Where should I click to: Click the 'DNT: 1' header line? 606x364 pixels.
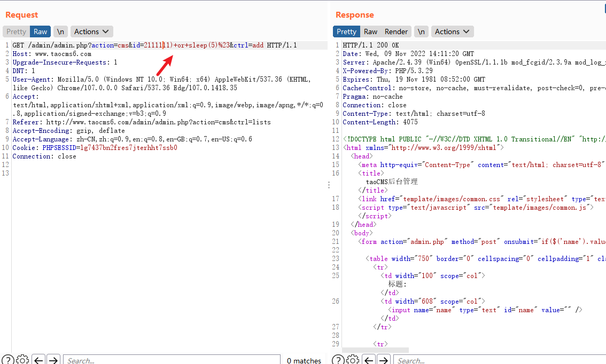point(24,71)
